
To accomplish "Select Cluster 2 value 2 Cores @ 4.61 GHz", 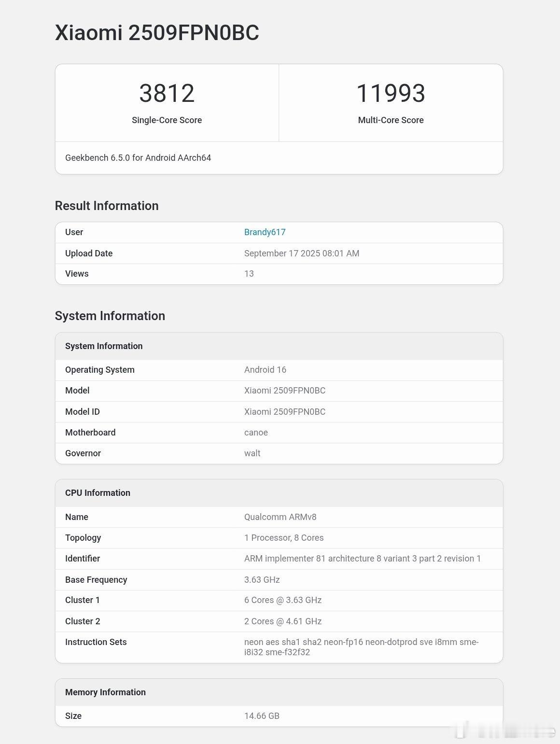I will 283,621.
